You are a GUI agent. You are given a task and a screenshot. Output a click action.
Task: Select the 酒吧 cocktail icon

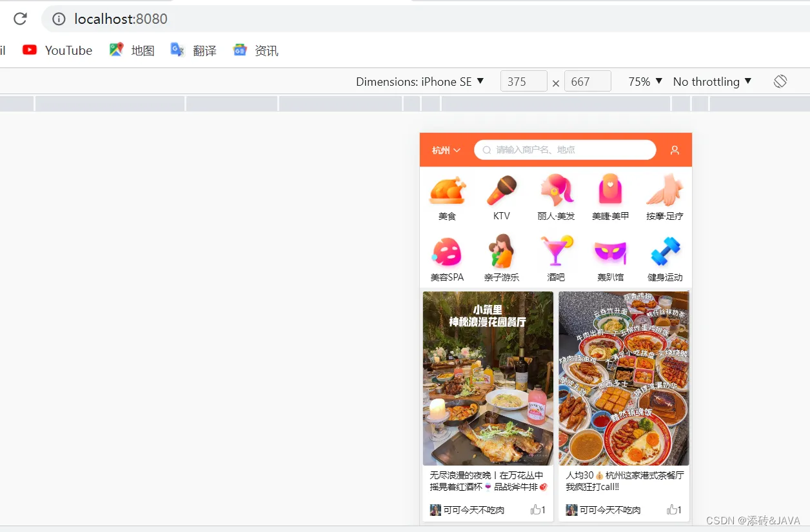[556, 251]
